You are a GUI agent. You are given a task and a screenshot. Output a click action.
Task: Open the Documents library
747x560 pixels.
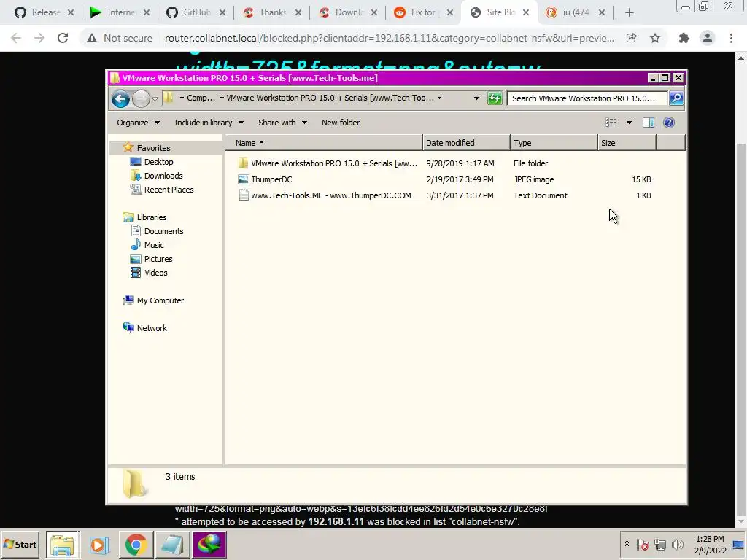click(157, 231)
